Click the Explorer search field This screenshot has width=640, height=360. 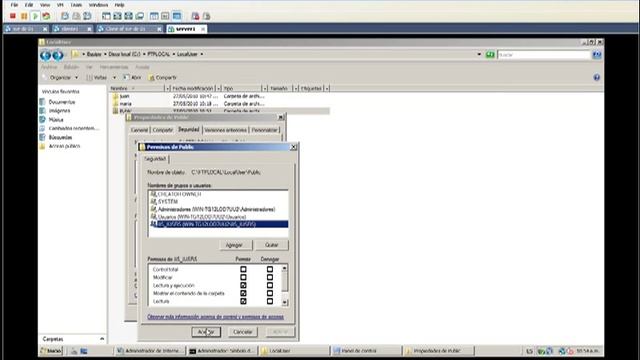pyautogui.click(x=543, y=54)
